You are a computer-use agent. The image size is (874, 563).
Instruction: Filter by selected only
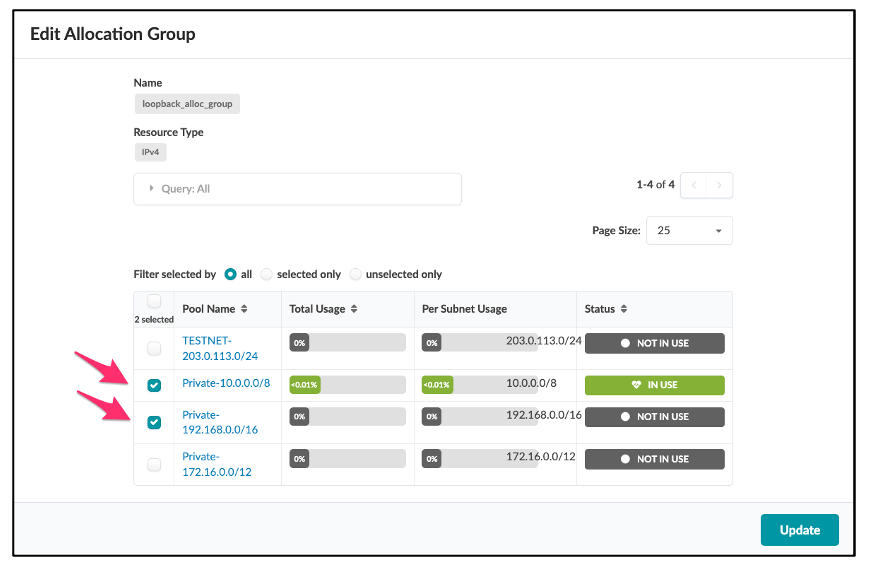267,274
